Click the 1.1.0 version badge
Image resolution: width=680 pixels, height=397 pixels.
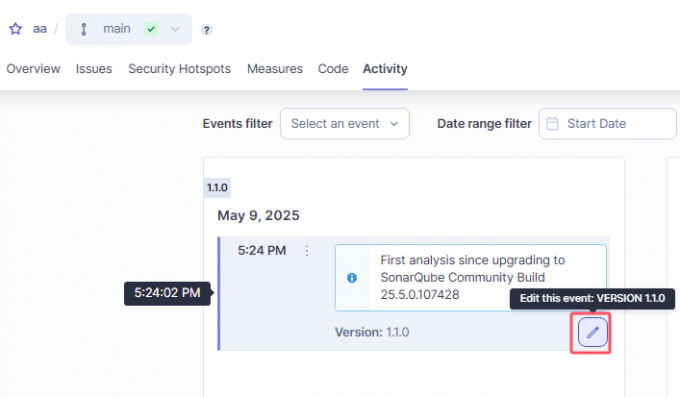217,188
